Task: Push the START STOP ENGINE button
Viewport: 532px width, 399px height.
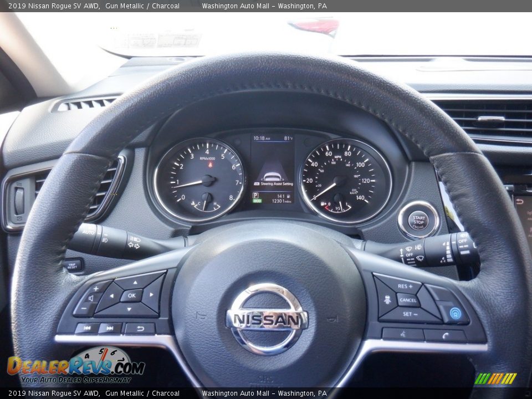Action: pos(419,221)
